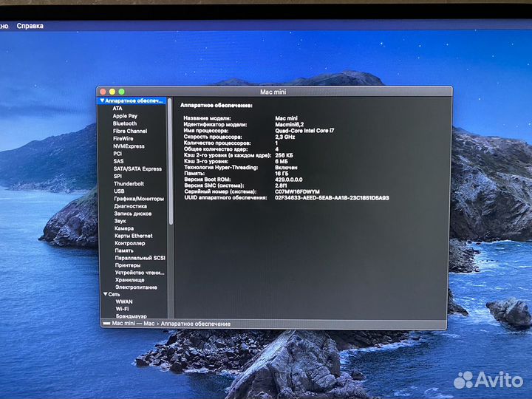Select NVMExpress entry
Image resolution: width=532 pixels, height=399 pixels.
tap(129, 146)
